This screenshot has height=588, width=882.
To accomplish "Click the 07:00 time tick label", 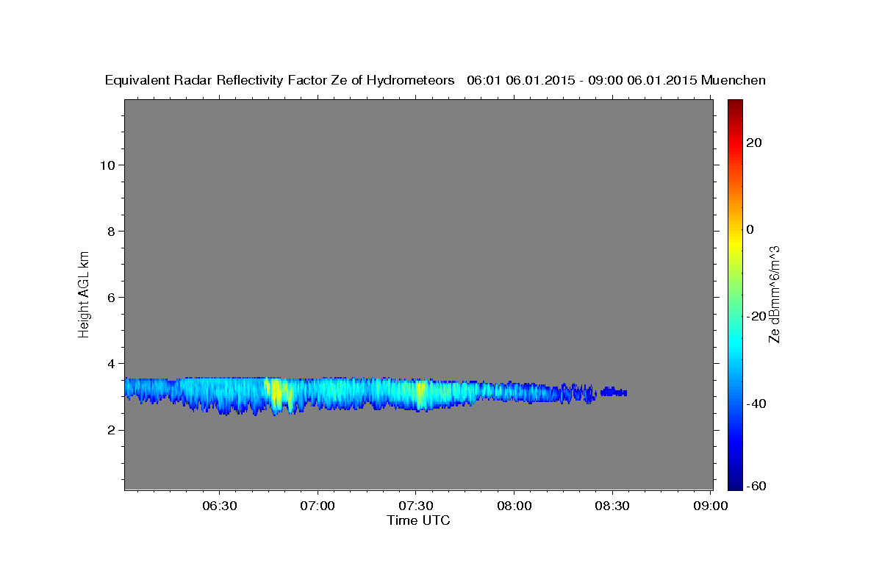I will [x=318, y=506].
